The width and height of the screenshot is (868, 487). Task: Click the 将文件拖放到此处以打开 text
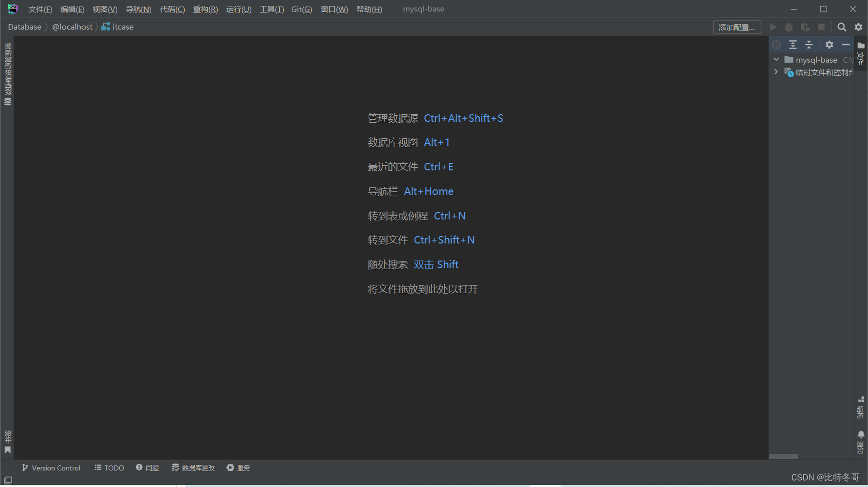pos(423,289)
